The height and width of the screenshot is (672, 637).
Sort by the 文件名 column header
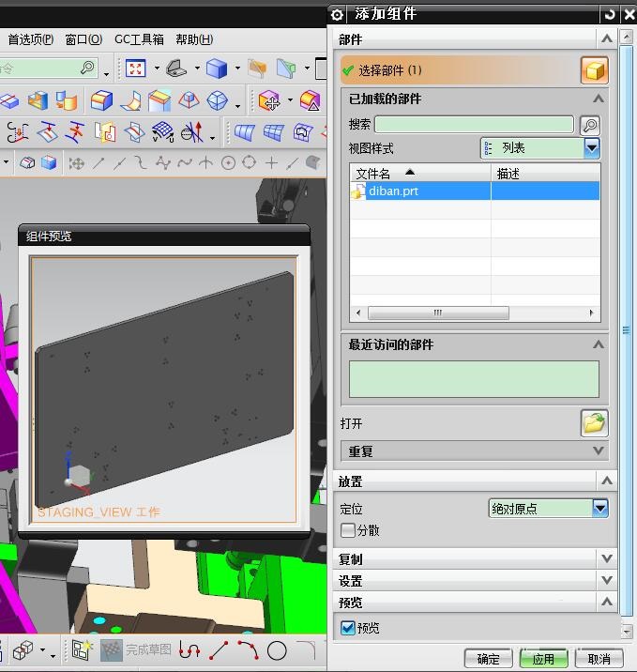[x=419, y=173]
